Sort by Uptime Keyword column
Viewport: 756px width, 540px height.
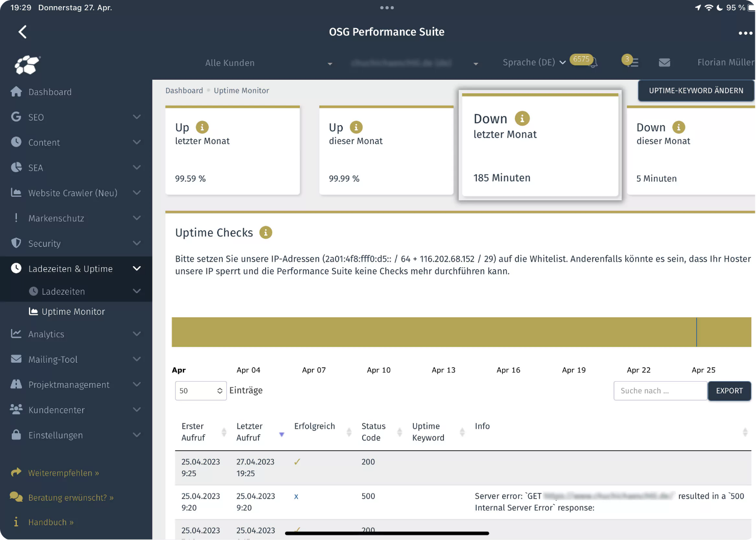[438, 432]
